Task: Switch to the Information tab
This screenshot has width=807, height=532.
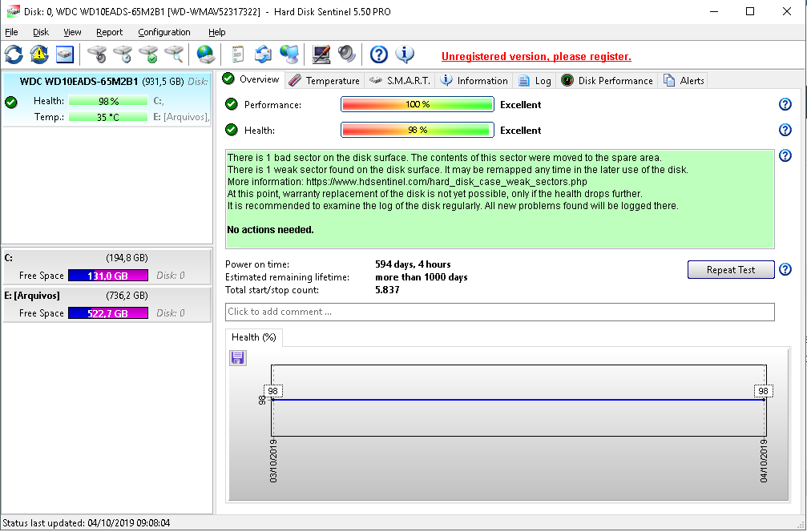Action: point(474,81)
